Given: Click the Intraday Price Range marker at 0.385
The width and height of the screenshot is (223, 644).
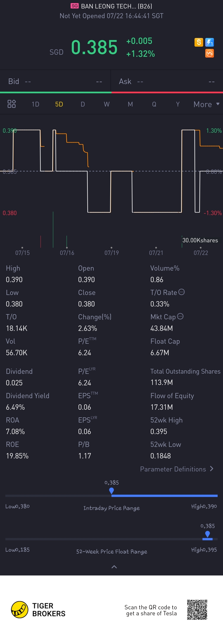Looking at the screenshot, I should click(x=111, y=490).
